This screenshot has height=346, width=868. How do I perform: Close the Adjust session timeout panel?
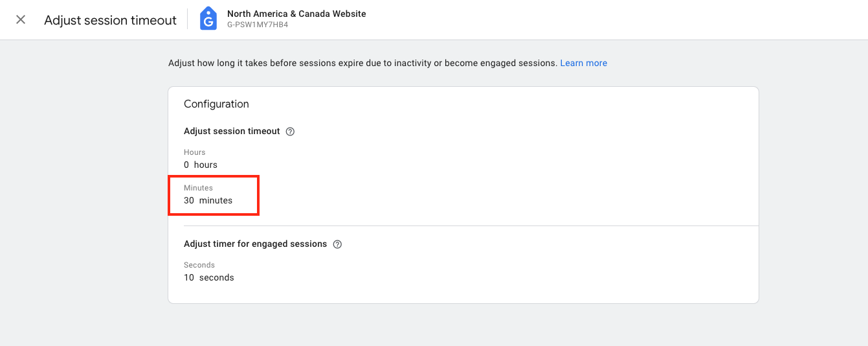[x=21, y=19]
